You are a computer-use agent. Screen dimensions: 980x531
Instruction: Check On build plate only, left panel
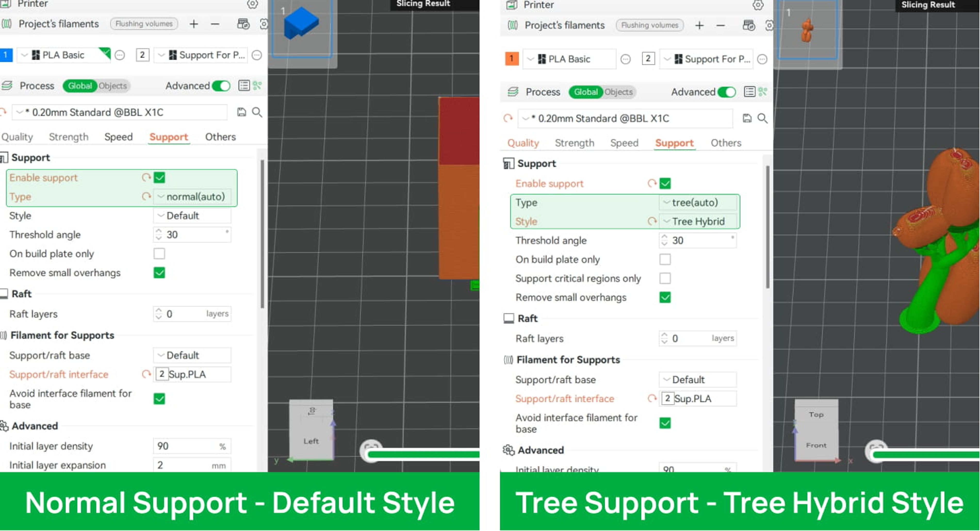click(x=159, y=254)
